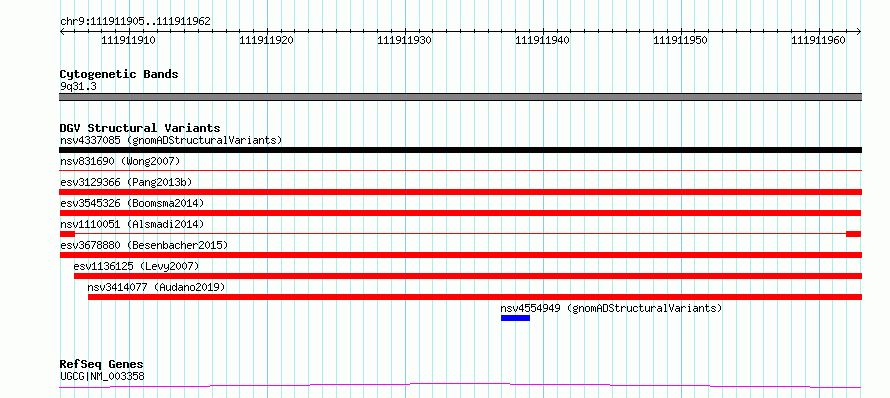
Task: Open the RefSeq Genes track heading
Action: [102, 365]
